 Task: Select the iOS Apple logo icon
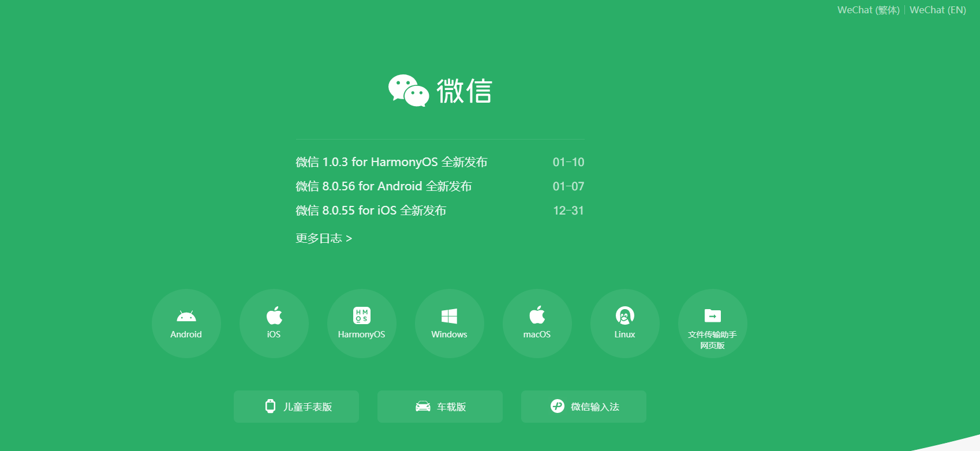[274, 315]
